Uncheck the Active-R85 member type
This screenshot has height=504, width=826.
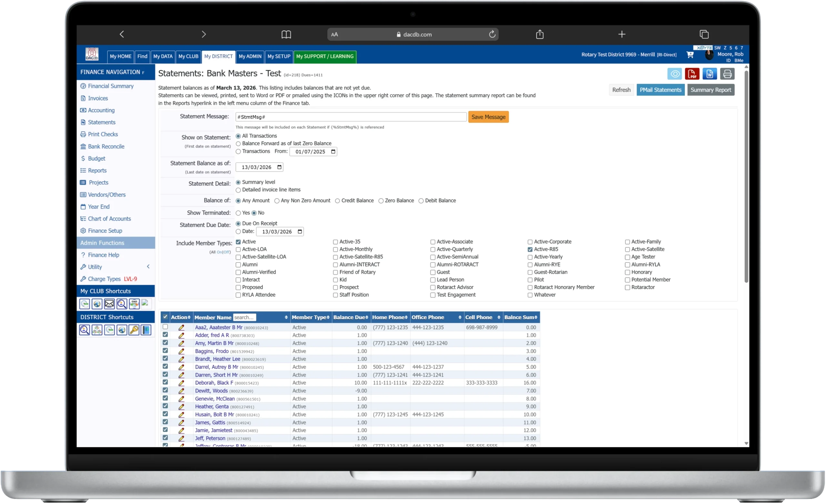click(530, 250)
